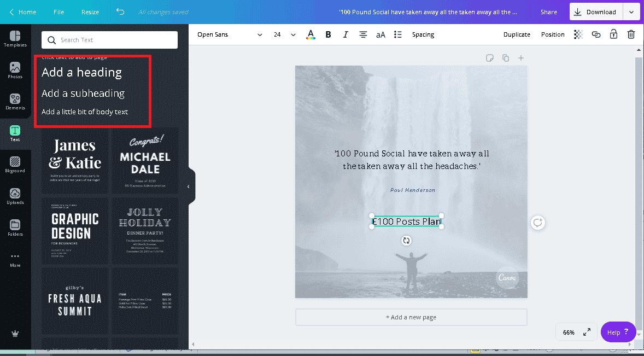The width and height of the screenshot is (644, 356).
Task: Expand the font size 24 dropdown
Action: click(293, 34)
